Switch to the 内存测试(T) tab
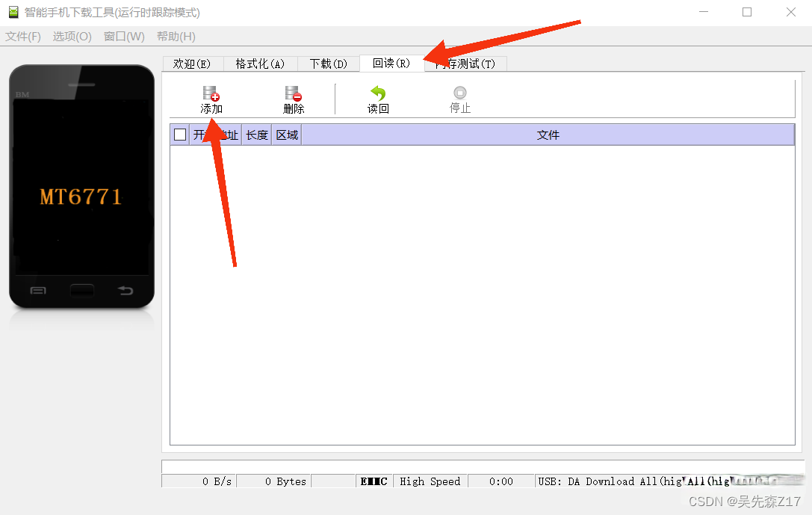This screenshot has width=812, height=515. (465, 64)
